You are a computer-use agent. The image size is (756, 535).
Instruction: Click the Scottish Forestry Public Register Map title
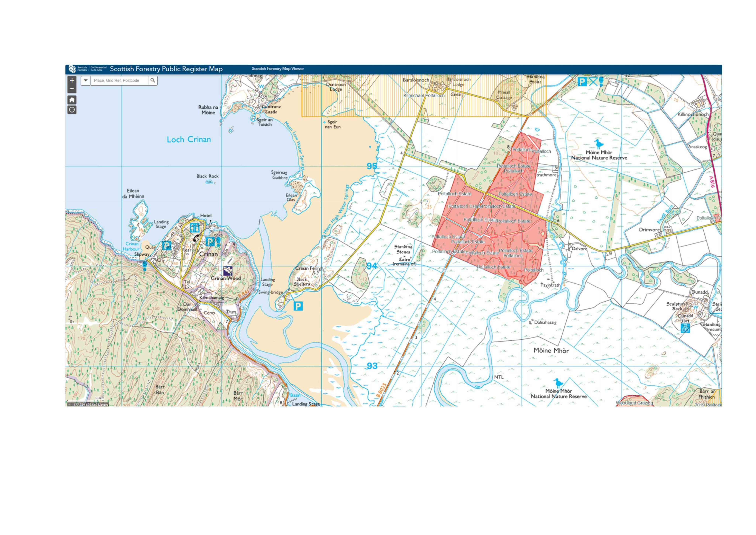166,69
